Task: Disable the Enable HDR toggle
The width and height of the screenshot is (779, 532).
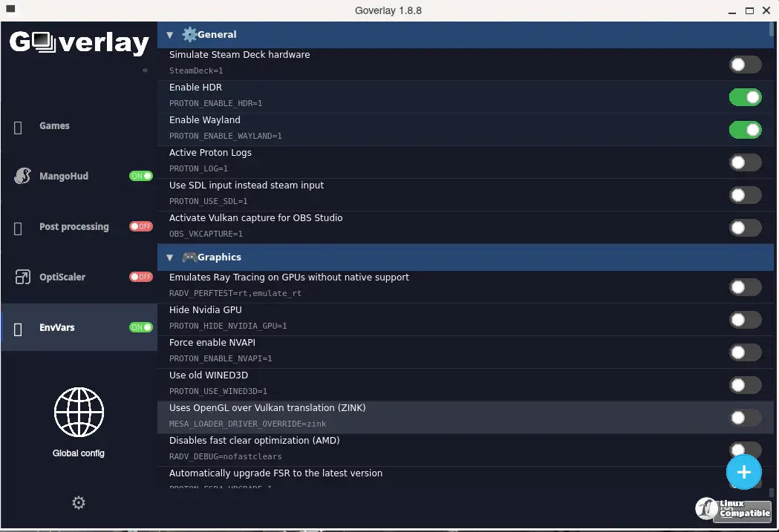Action: click(746, 97)
